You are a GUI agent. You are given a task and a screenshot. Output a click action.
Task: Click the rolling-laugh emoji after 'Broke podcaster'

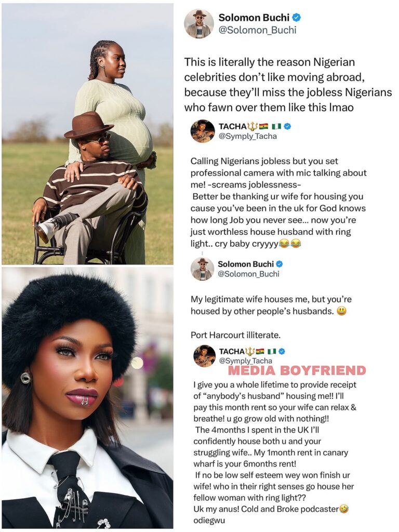coord(344,509)
